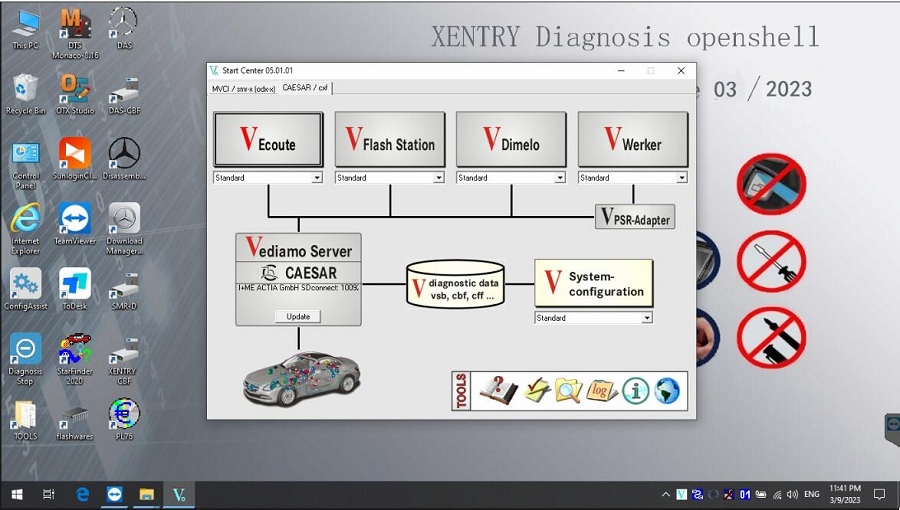Open the notification center icon
The image size is (900, 510).
(879, 495)
